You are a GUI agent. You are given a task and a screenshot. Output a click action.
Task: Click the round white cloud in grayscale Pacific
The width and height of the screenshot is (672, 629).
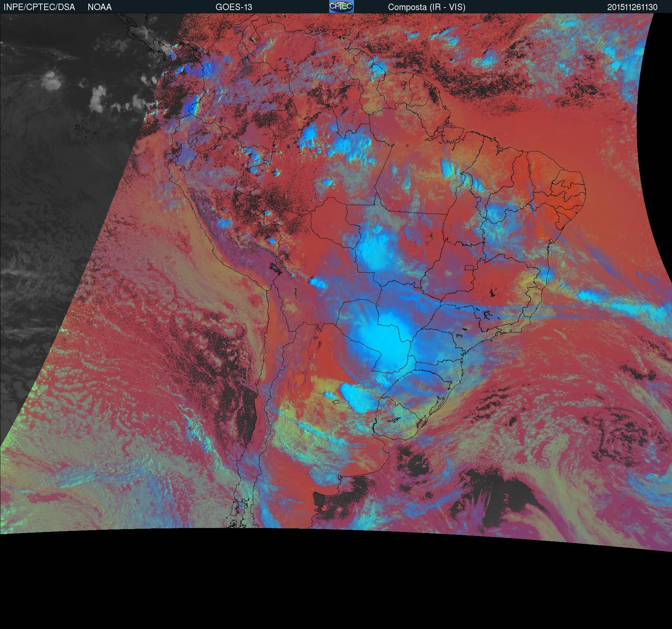(51, 79)
